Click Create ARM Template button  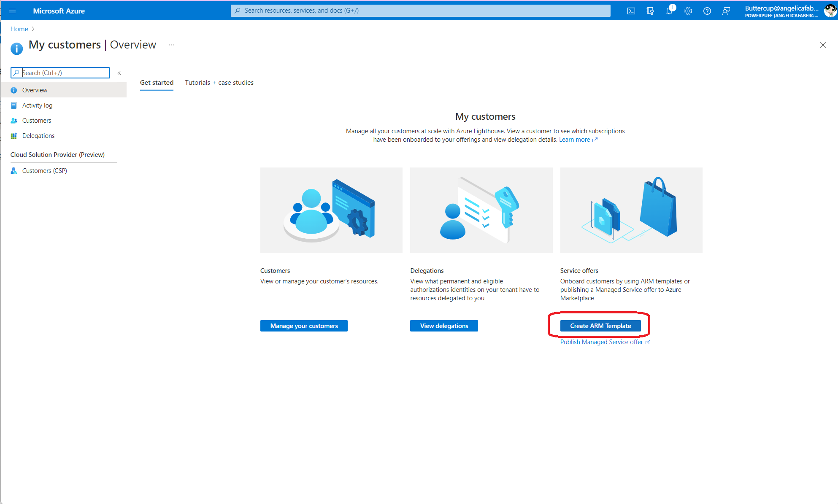[600, 326]
